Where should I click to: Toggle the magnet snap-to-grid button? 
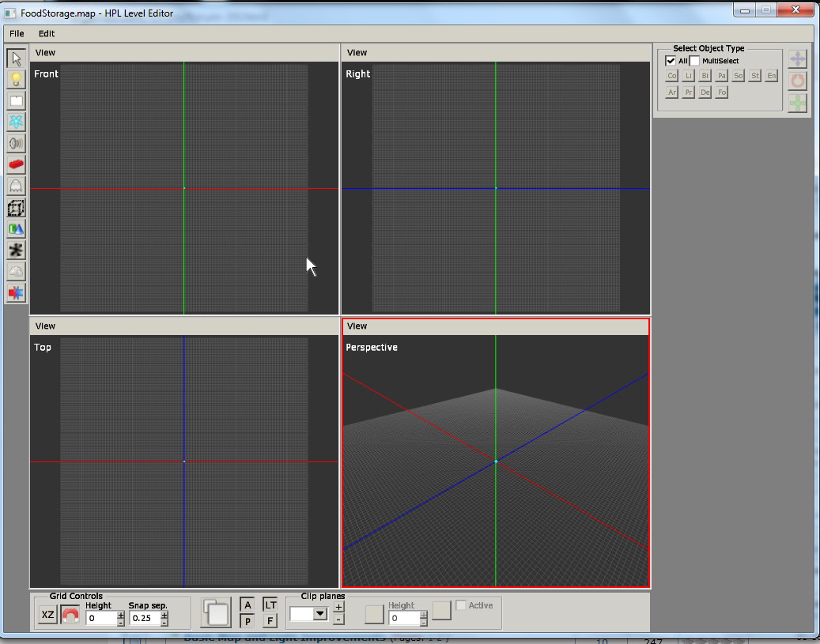[70, 615]
